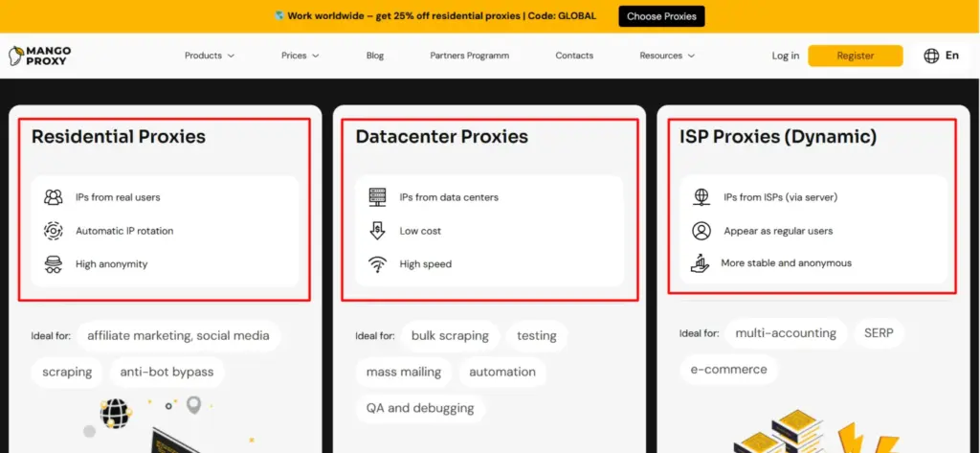
Task: Click the IPs from real users icon
Action: (54, 197)
